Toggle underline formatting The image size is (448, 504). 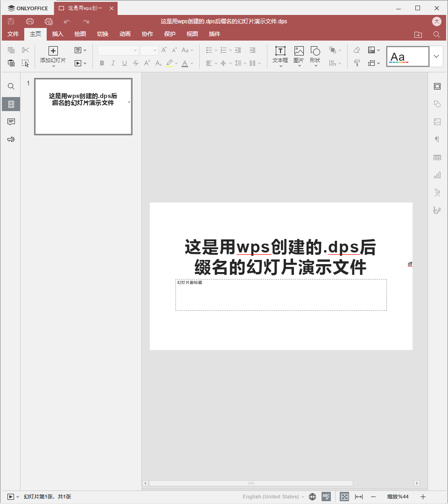tap(124, 63)
